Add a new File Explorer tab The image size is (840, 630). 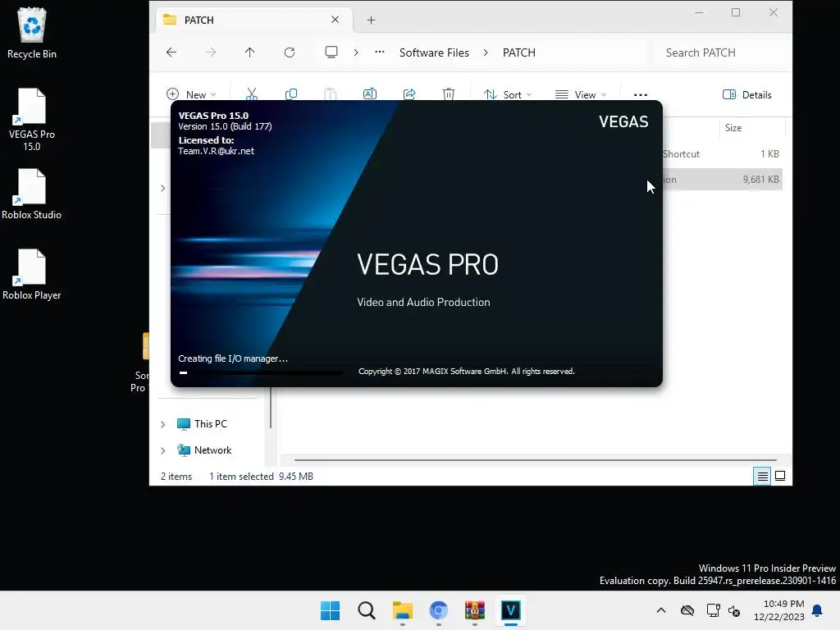371,21
